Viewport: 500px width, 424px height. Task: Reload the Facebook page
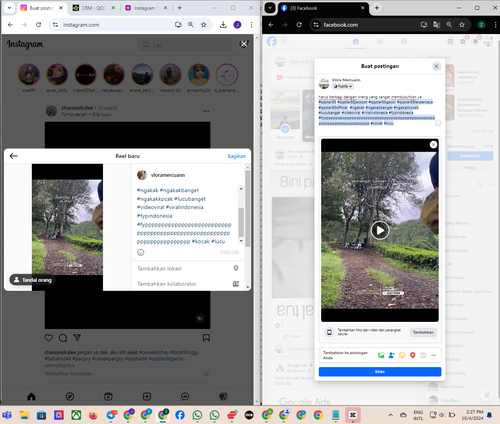tap(299, 25)
